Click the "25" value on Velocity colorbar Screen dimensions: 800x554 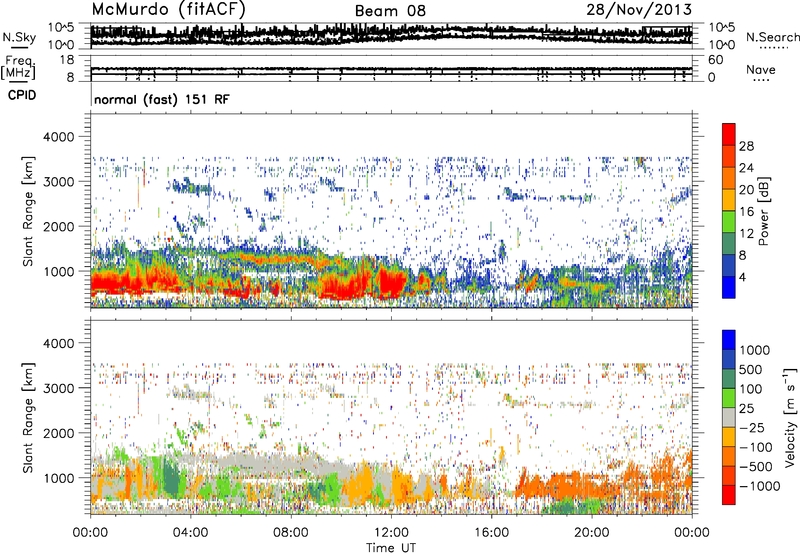pyautogui.click(x=746, y=409)
